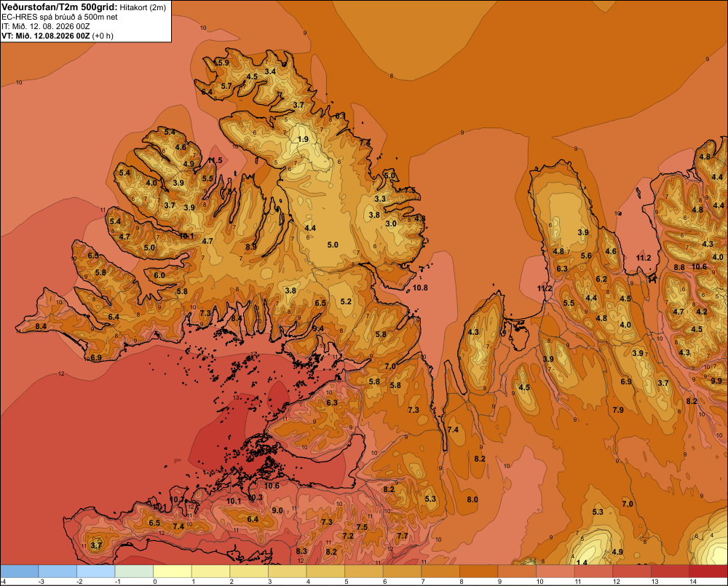Click the 'Veðurstofan/T2m 500grid:' title text

click(x=60, y=7)
